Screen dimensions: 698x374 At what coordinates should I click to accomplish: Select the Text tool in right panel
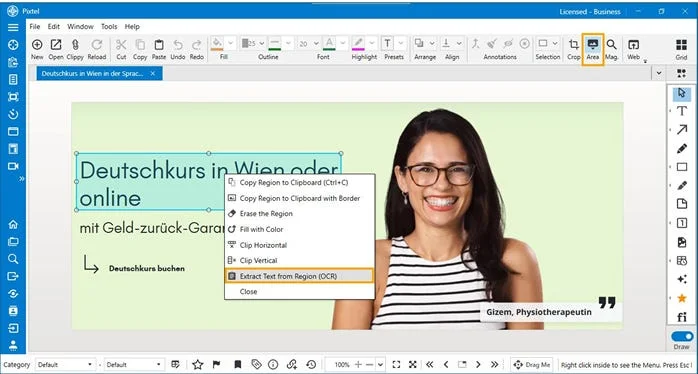[682, 111]
